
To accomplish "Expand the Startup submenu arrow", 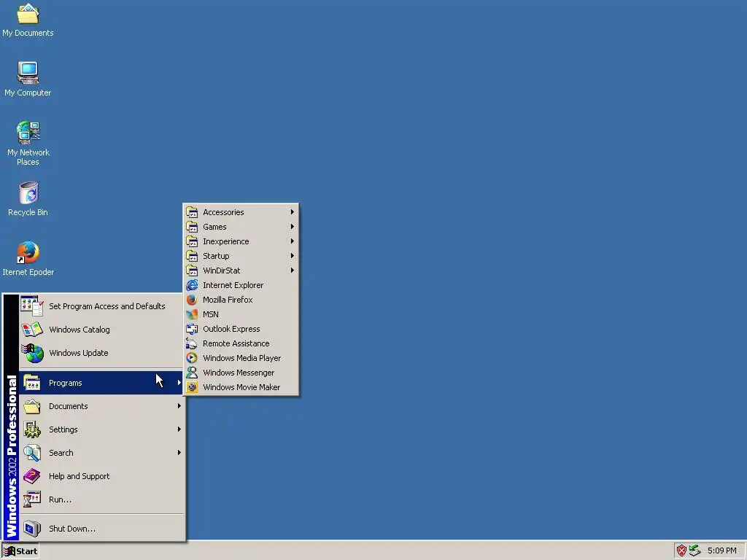I will tap(292, 256).
